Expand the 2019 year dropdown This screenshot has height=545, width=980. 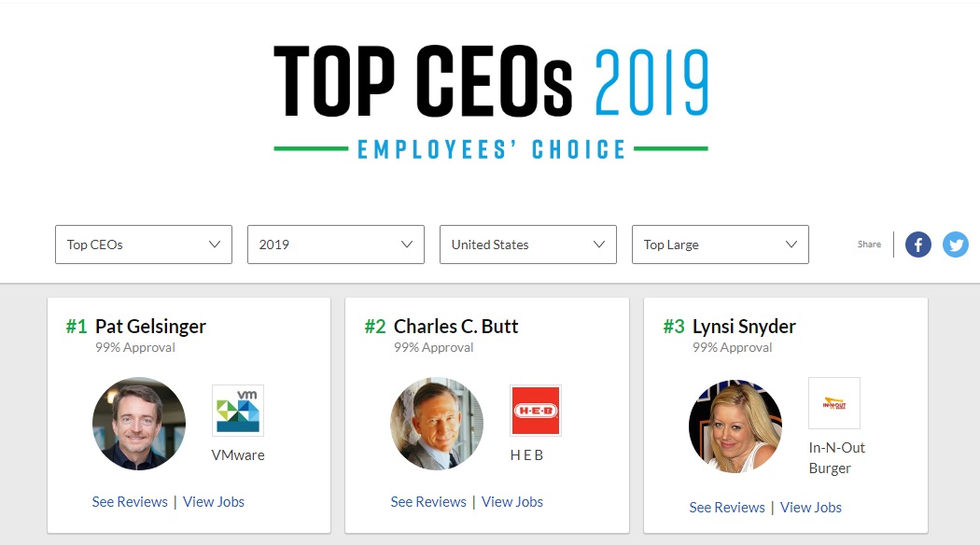click(336, 245)
